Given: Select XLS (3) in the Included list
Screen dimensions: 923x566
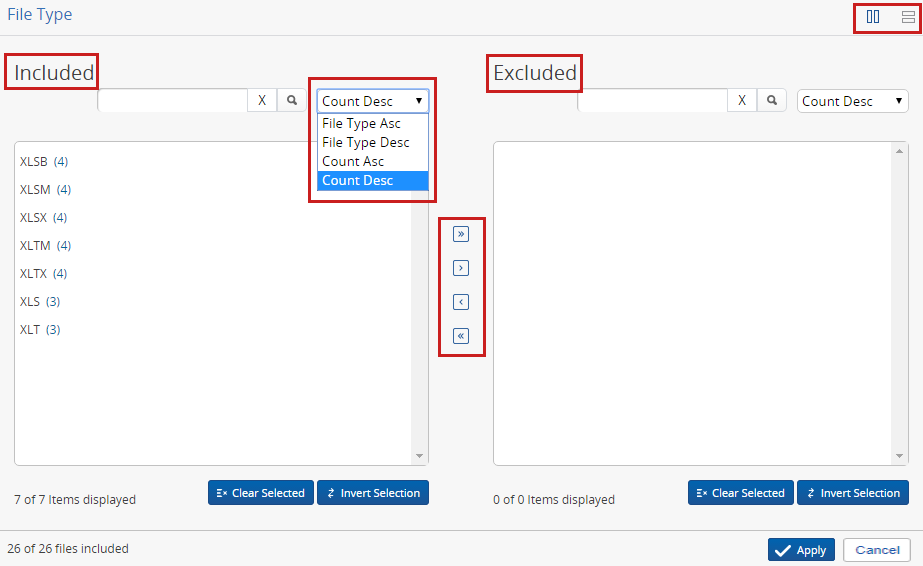Looking at the screenshot, I should pyautogui.click(x=40, y=302).
